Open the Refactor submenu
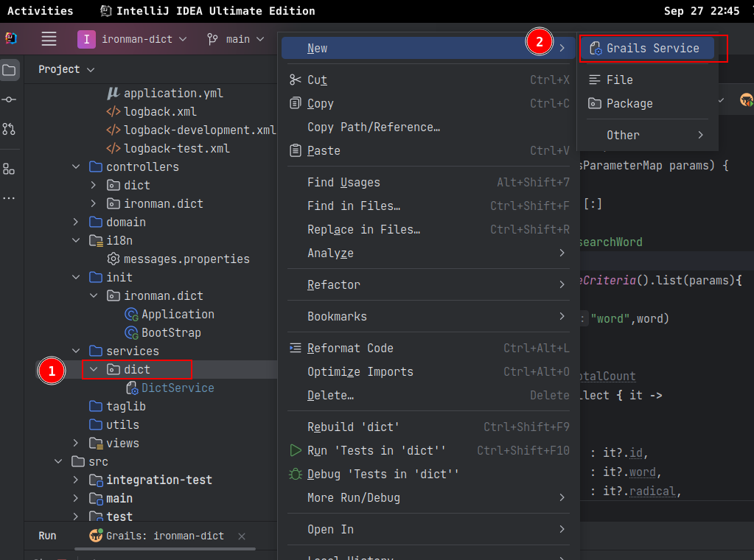 429,284
